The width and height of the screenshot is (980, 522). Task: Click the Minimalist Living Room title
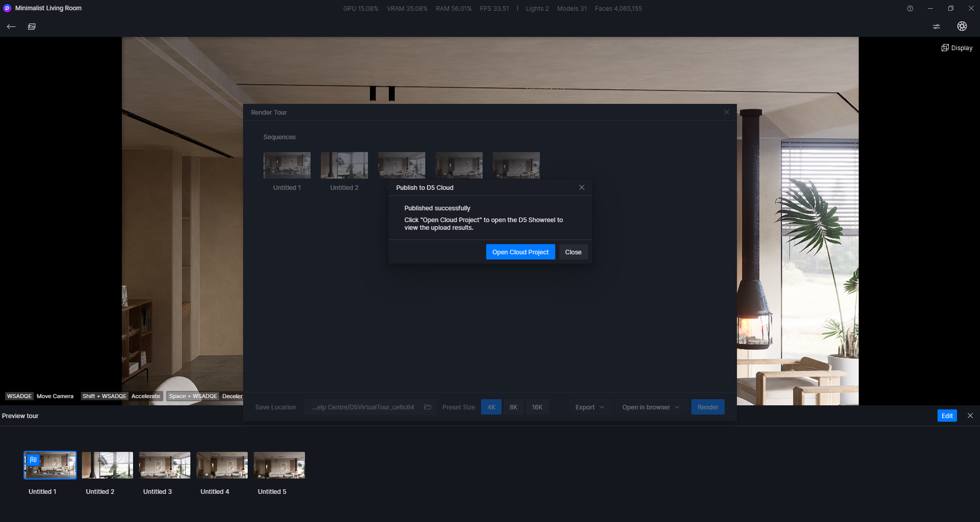click(x=48, y=8)
